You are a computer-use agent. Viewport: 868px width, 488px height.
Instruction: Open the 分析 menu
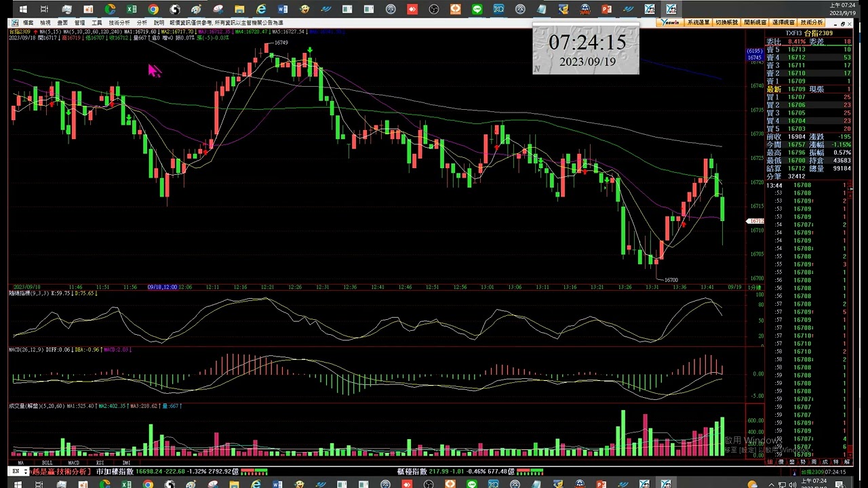point(142,22)
